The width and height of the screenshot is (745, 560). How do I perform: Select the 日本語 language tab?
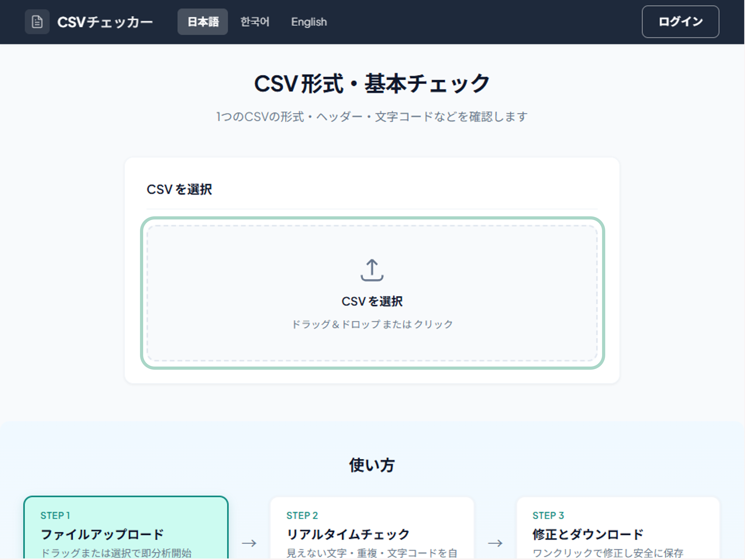pyautogui.click(x=203, y=21)
